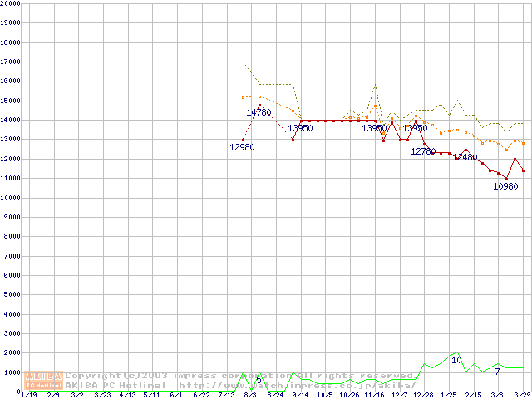Open the watch.impress.co.jp URL text
This screenshot has height=399, width=532.
(295, 386)
